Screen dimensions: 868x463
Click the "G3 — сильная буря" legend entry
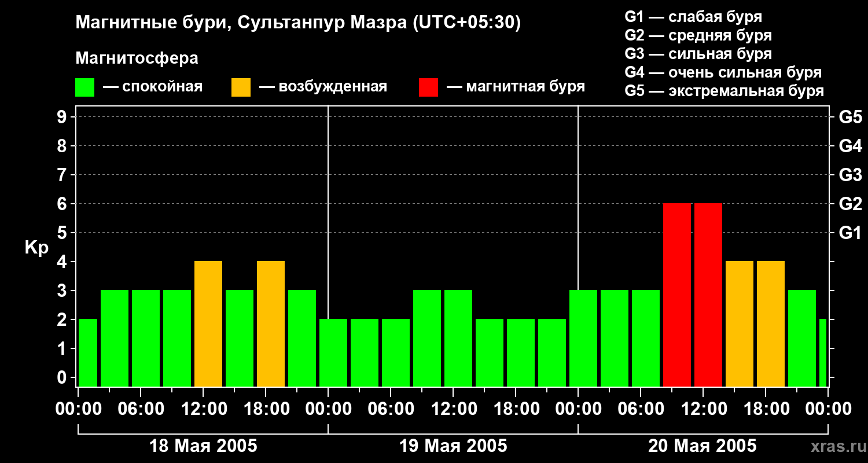coord(698,54)
